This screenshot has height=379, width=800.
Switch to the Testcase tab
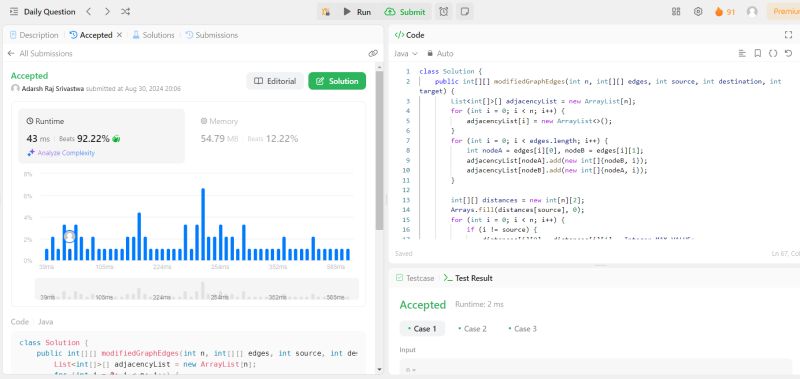[x=415, y=278]
